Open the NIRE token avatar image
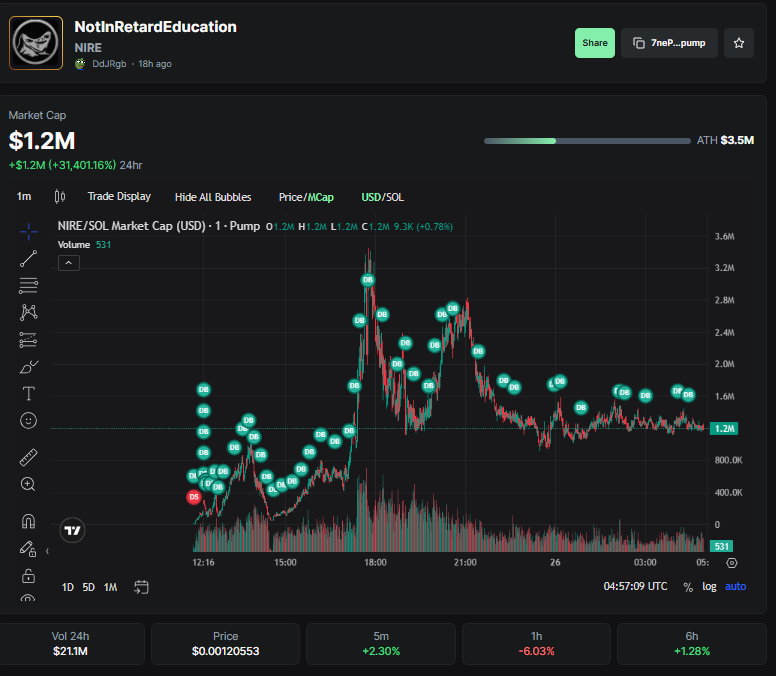 click(x=36, y=43)
